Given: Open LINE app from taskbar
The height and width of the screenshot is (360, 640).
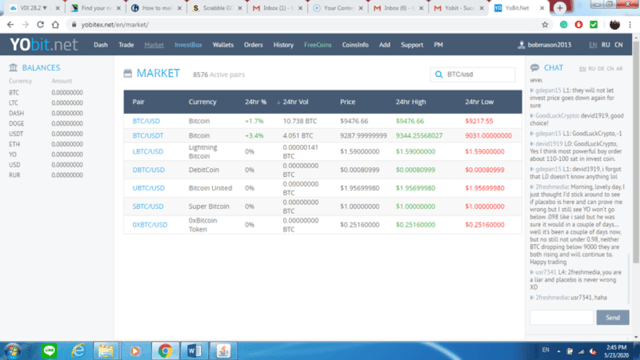Looking at the screenshot, I should point(49,351).
